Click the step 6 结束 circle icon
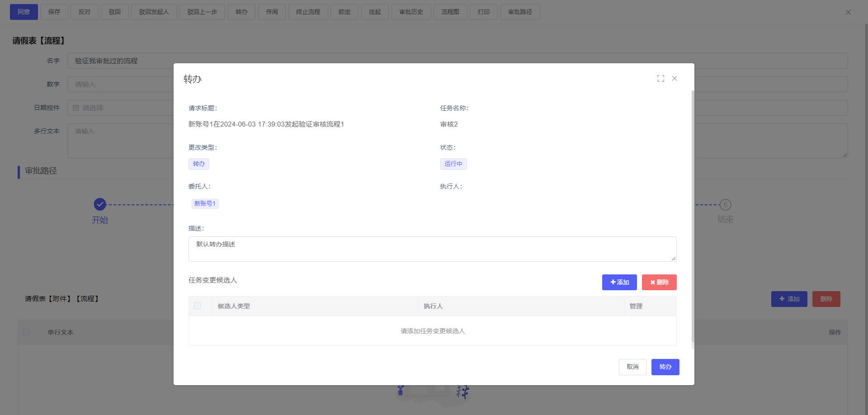The image size is (868, 415). pos(725,205)
